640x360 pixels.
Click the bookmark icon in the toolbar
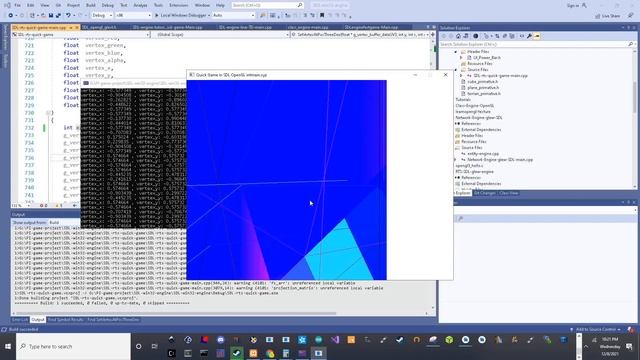click(322, 16)
